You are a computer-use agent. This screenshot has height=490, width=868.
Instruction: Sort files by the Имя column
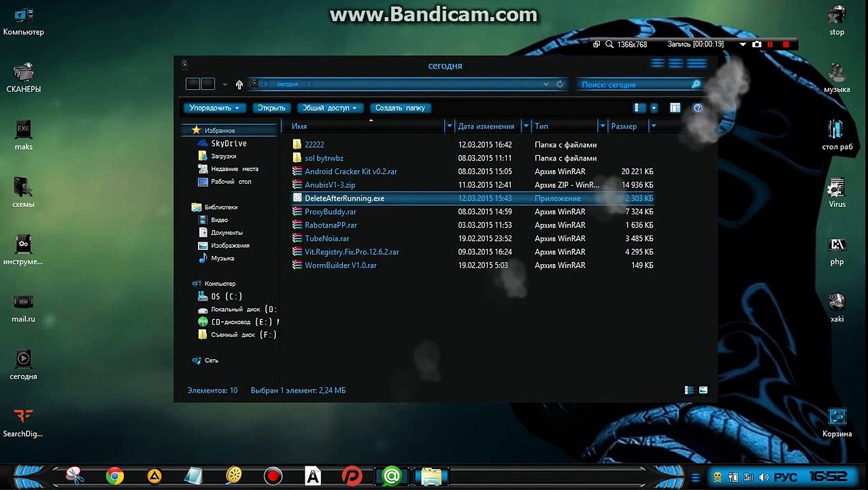(299, 126)
